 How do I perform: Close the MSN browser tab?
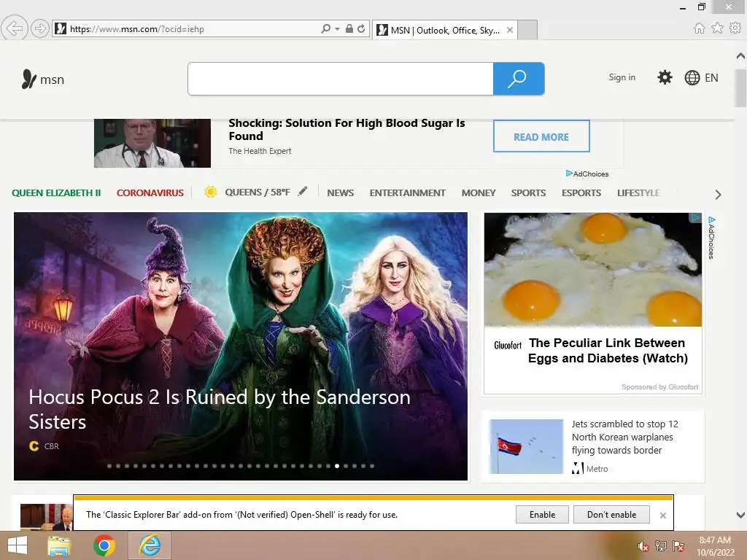[x=510, y=30]
